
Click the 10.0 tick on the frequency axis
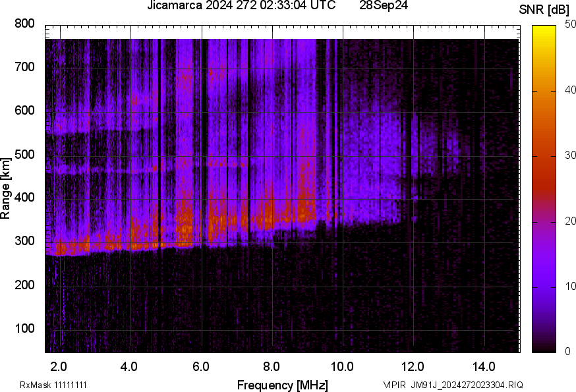[342, 366]
